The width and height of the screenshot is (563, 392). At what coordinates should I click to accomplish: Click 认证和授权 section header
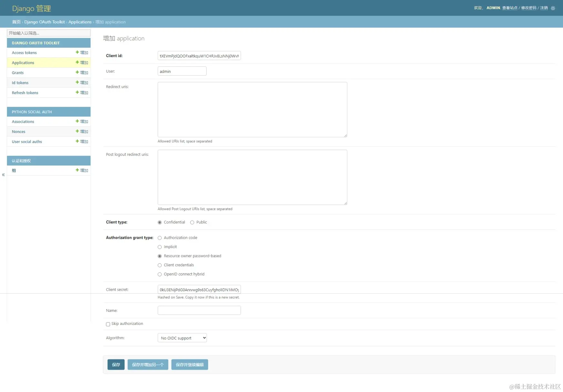(21, 161)
